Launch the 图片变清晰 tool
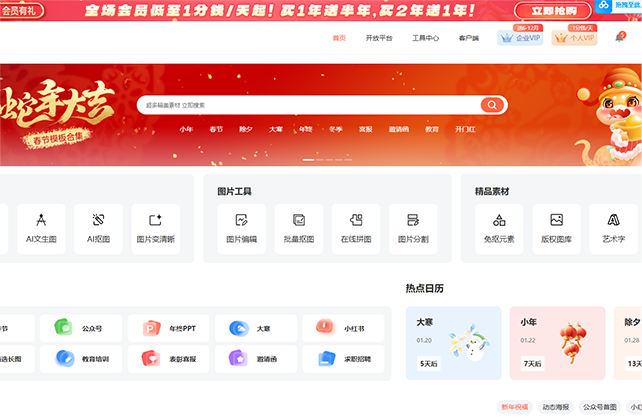Viewport: 642px width, 418px height. pos(155,228)
